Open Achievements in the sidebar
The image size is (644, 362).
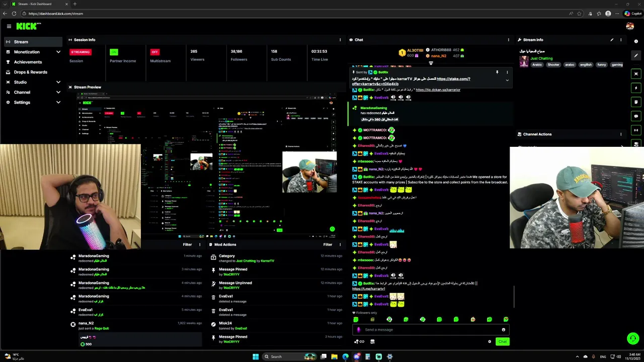(33, 62)
